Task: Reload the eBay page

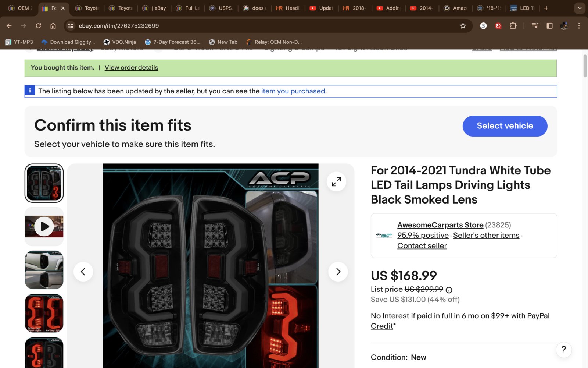Action: click(38, 26)
